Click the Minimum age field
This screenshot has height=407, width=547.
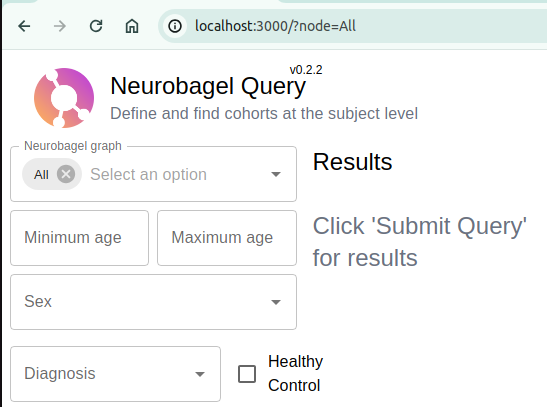click(x=80, y=238)
